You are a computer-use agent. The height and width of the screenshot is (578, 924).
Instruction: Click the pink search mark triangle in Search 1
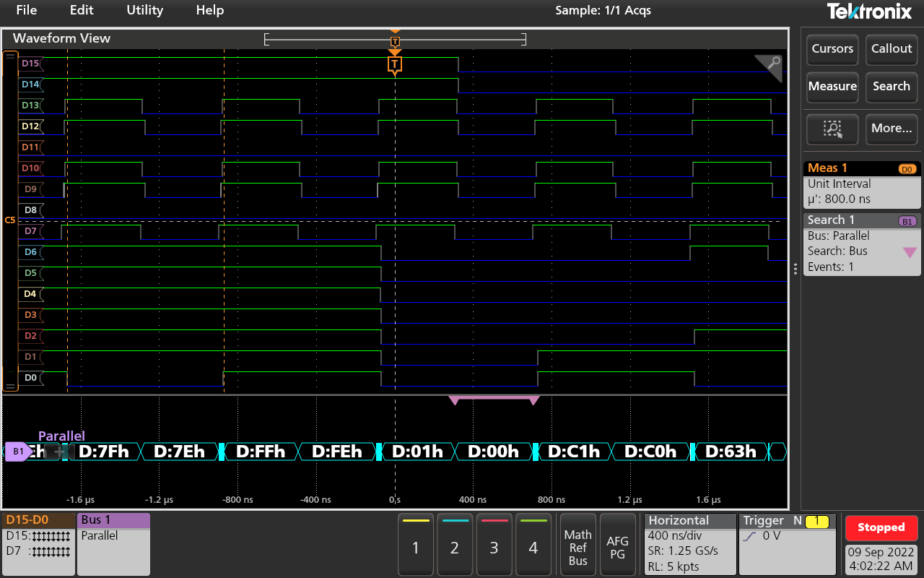(x=910, y=252)
